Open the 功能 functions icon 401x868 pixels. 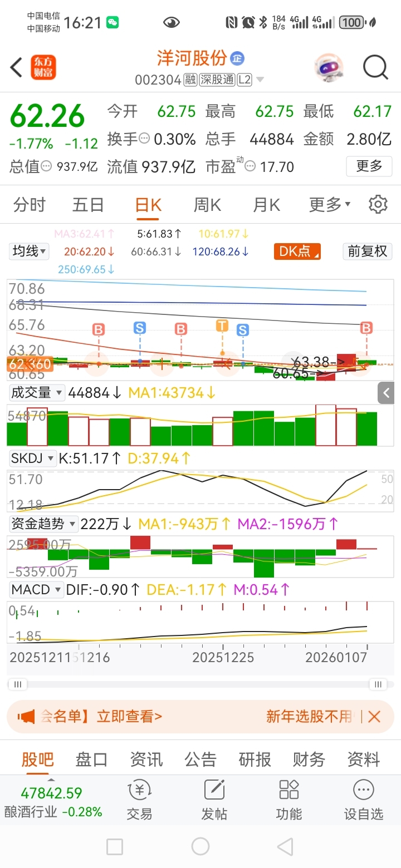click(x=289, y=800)
